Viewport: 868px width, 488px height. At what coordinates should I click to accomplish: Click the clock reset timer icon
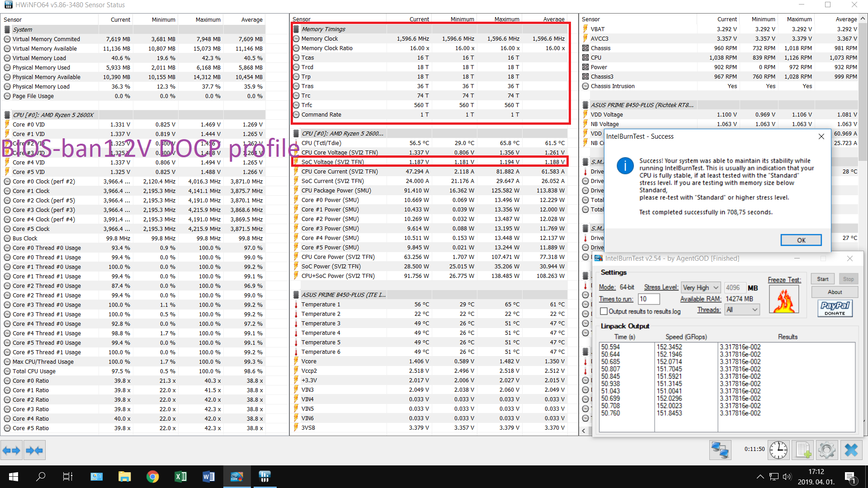778,450
